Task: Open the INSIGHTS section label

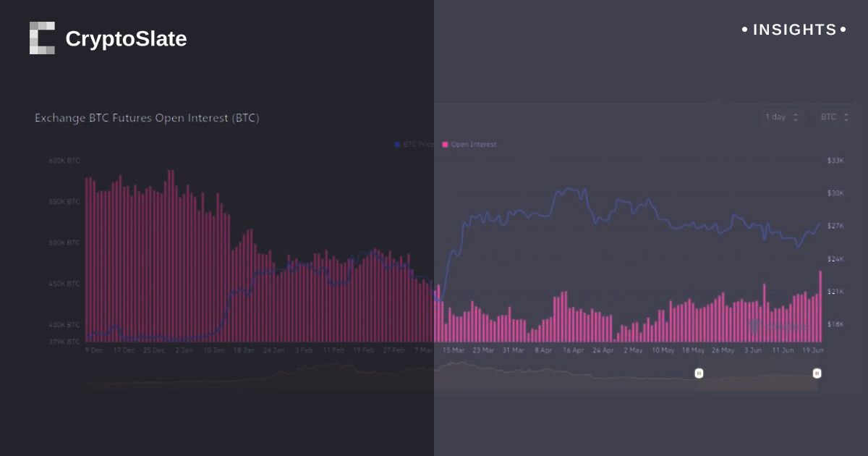Action: point(794,30)
